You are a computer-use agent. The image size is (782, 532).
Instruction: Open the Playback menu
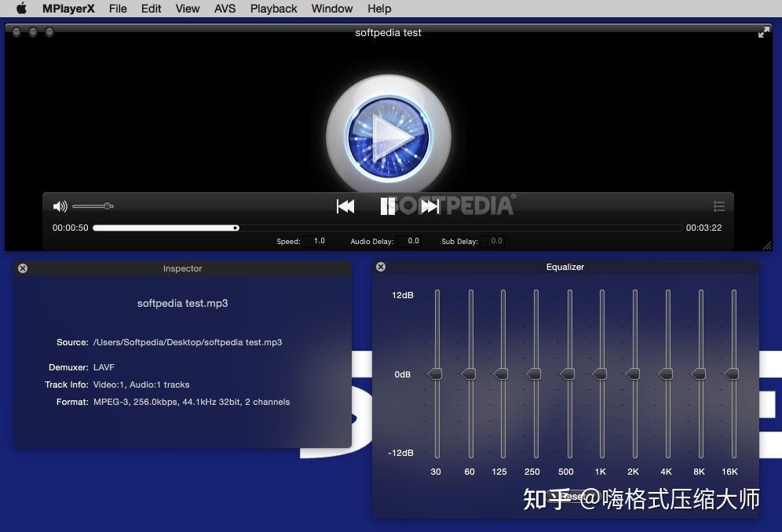pos(273,9)
